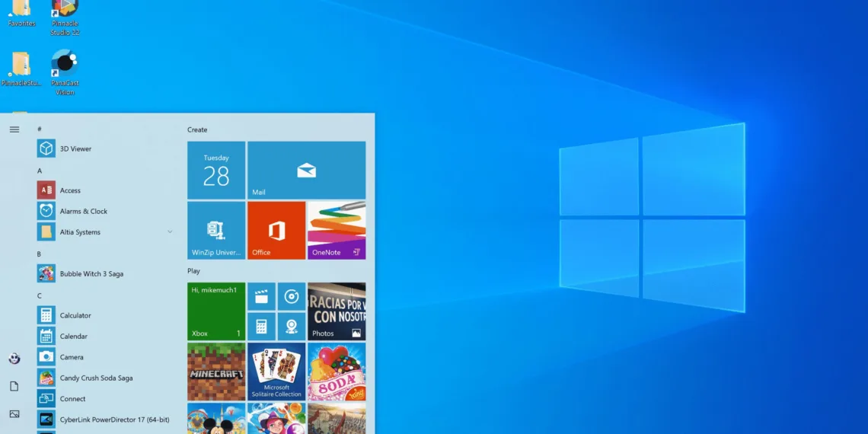This screenshot has width=868, height=434.
Task: Open the Groove Music small tile
Action: (291, 296)
